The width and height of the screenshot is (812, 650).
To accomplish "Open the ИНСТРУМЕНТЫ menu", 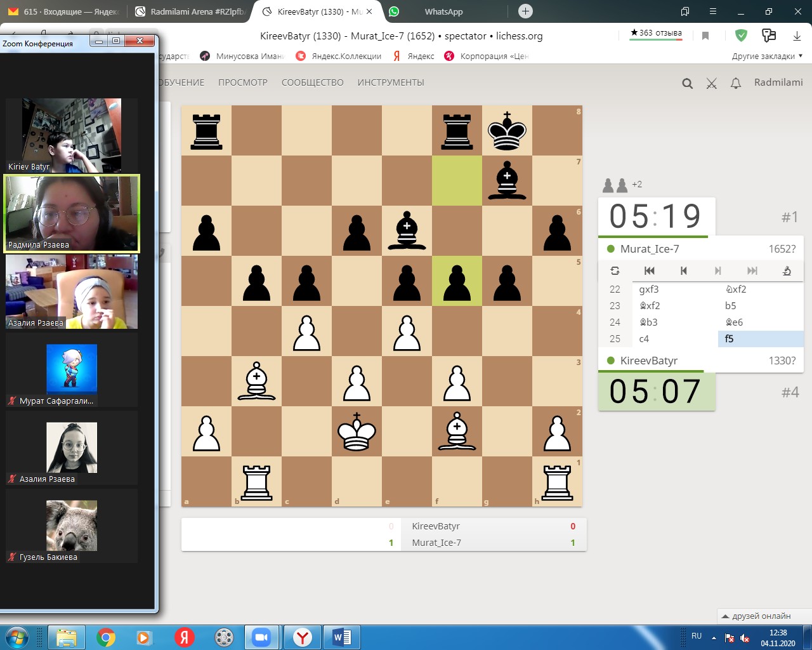I will click(390, 83).
